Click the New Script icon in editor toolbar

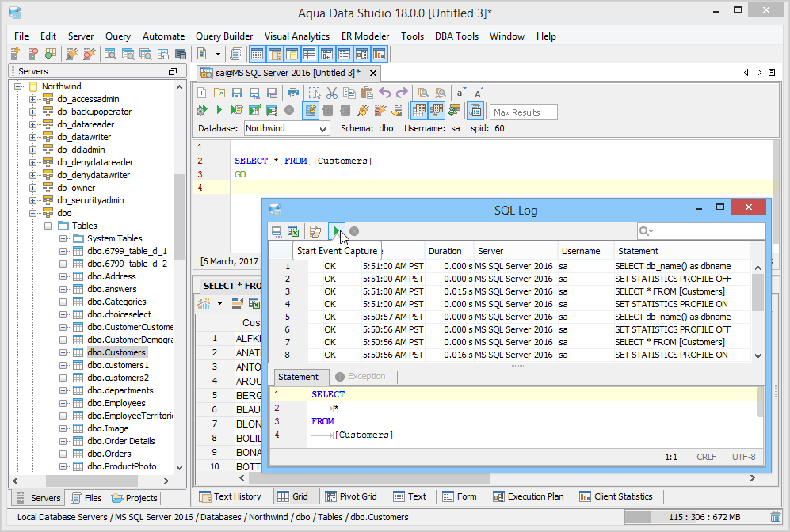pyautogui.click(x=202, y=93)
